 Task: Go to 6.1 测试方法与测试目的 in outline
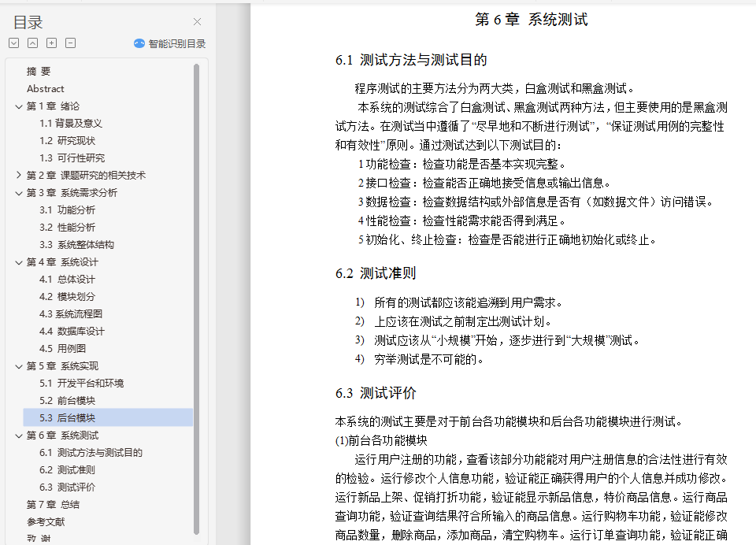[91, 453]
